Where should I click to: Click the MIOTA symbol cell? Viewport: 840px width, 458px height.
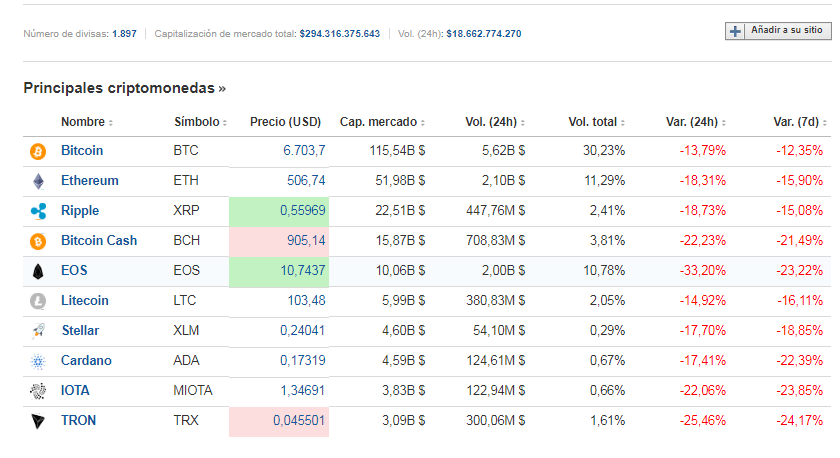click(x=193, y=391)
